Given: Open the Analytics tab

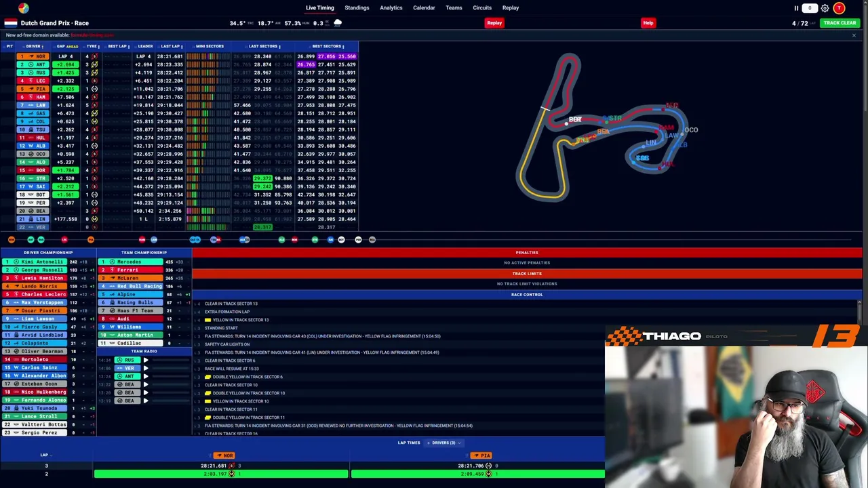Looking at the screenshot, I should coord(391,8).
